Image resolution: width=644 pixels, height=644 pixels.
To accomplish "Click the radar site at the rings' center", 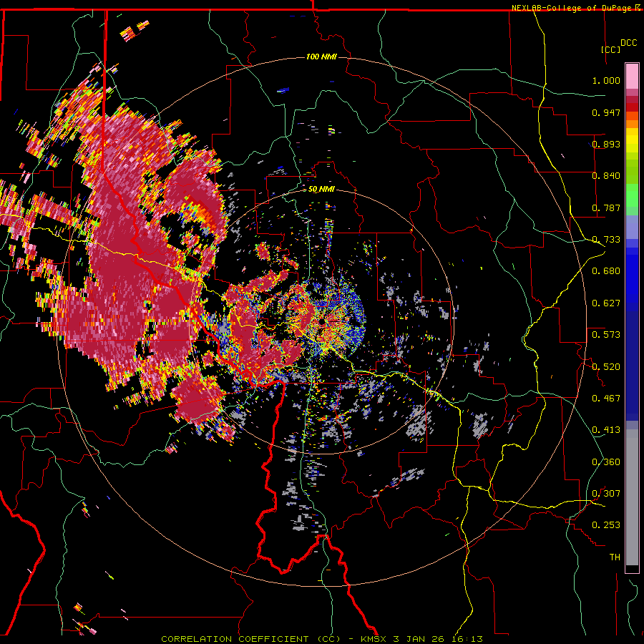I will click(321, 321).
